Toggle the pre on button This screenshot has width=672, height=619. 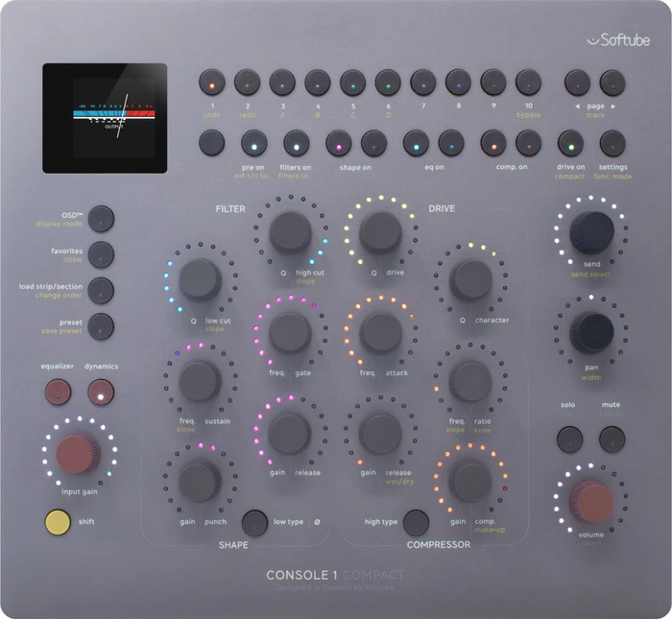254,144
